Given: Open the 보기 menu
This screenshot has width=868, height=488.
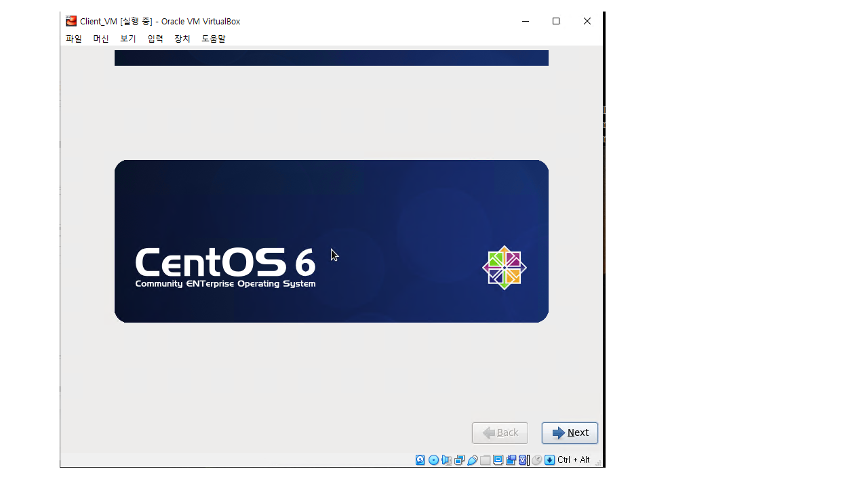Looking at the screenshot, I should 128,39.
